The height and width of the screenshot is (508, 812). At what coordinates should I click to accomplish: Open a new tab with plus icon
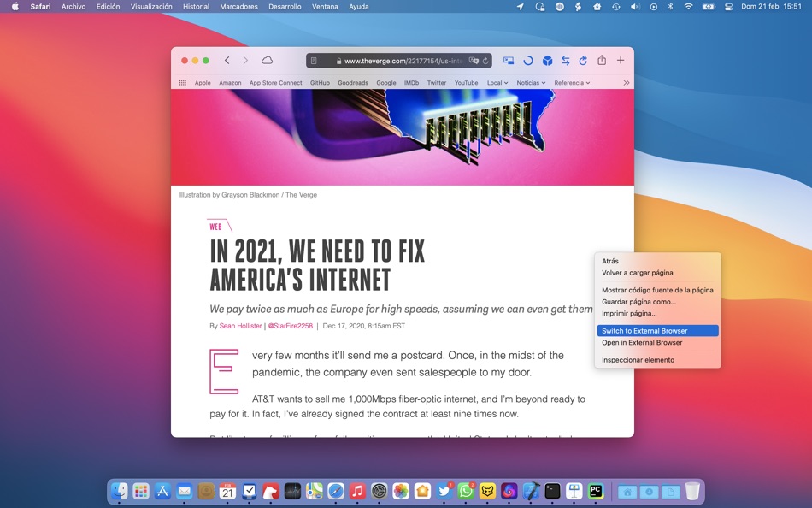tap(621, 61)
